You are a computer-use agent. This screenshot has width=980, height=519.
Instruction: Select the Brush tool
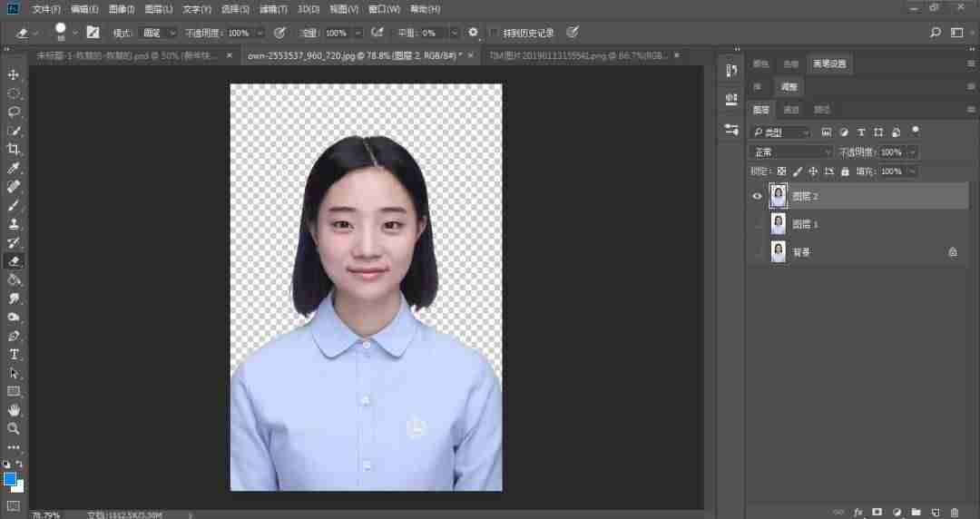coord(13,205)
